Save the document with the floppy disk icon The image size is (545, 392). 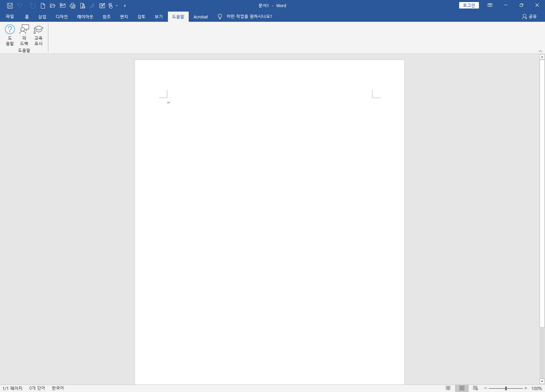pyautogui.click(x=10, y=5)
